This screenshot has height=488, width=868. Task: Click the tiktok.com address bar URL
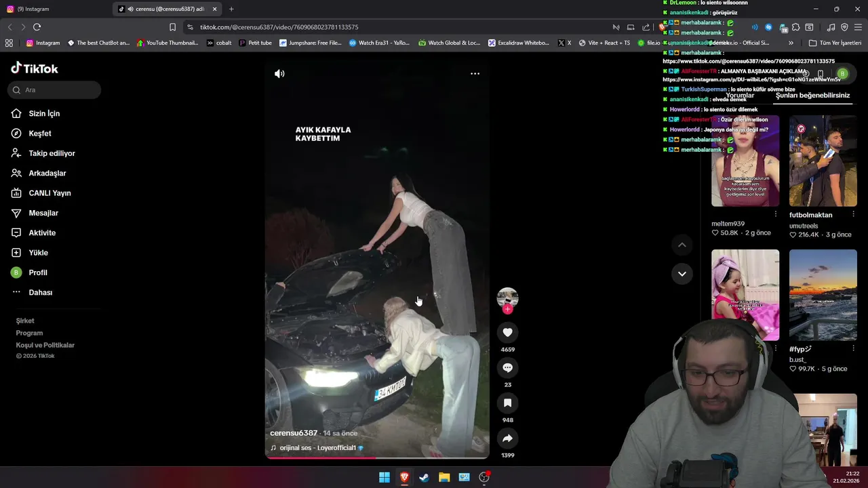point(279,27)
